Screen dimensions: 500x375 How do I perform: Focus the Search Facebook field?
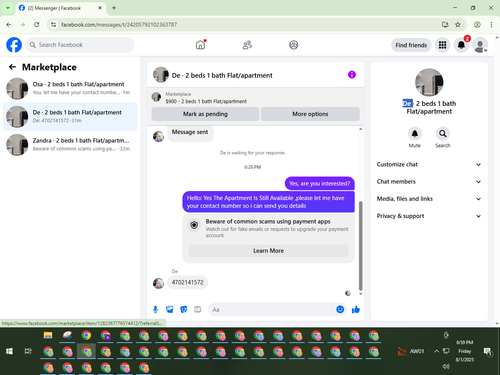click(x=80, y=45)
